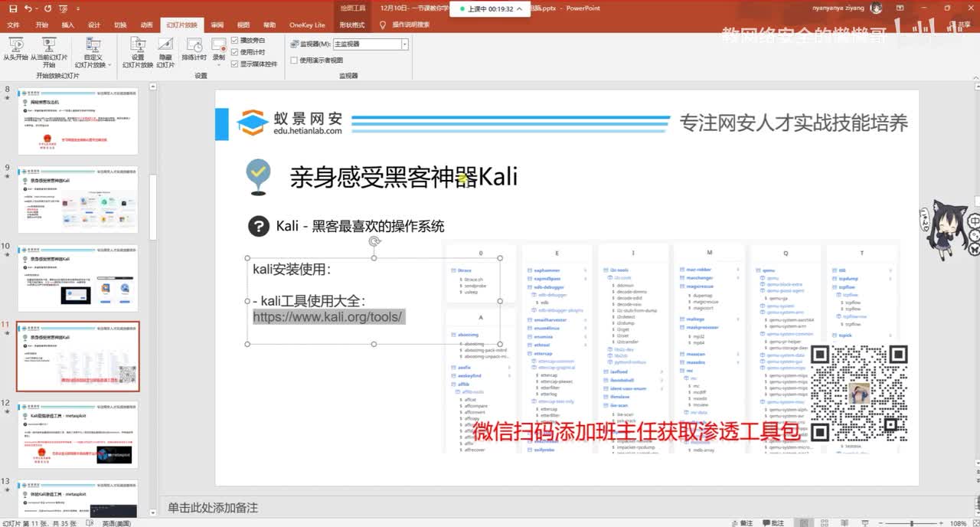Click the user avatar next to nyanyanya ziyang

coord(876,8)
